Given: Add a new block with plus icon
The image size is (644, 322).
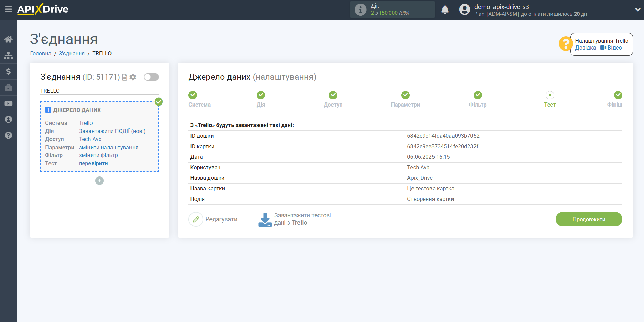Looking at the screenshot, I should click(99, 181).
